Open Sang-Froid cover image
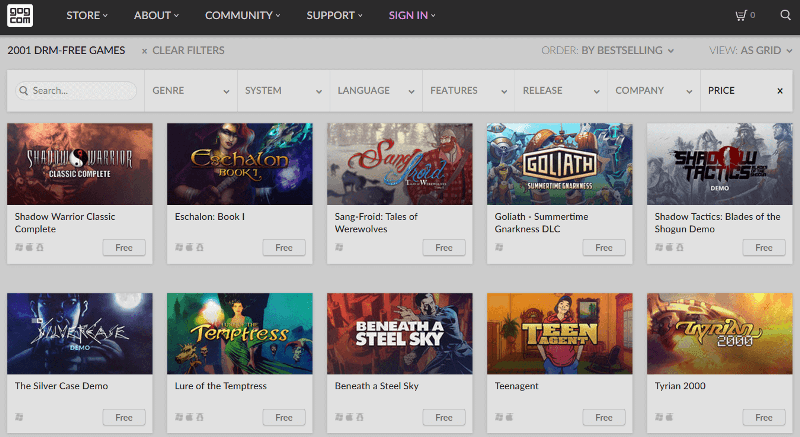This screenshot has width=800, height=437. (x=399, y=164)
